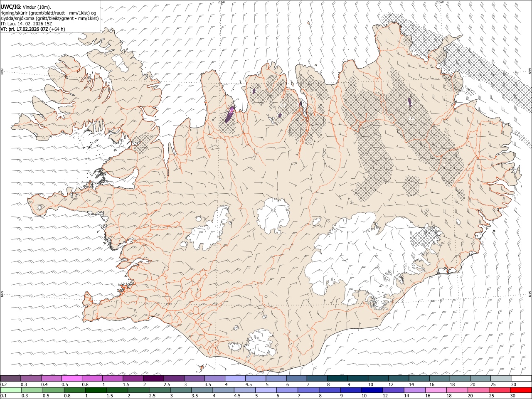
Task: Click the 'slydda/snjókoma' legend description line
Action: click(x=49, y=18)
